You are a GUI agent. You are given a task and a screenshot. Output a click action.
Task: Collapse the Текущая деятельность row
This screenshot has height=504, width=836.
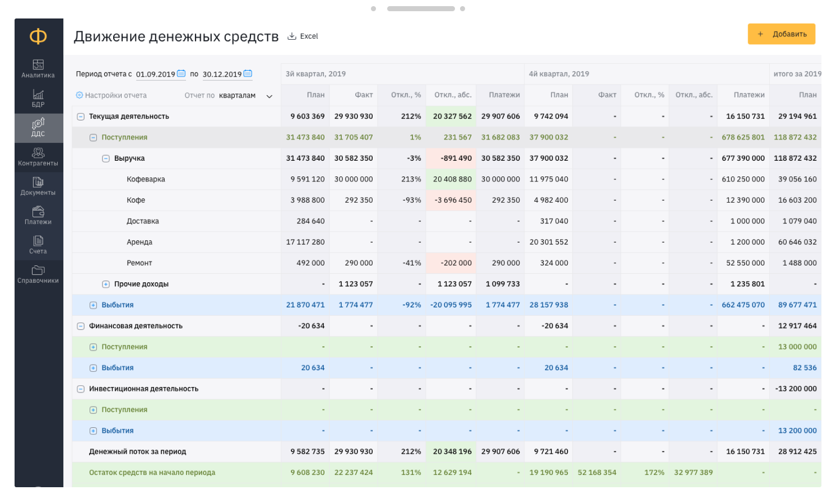coord(81,116)
